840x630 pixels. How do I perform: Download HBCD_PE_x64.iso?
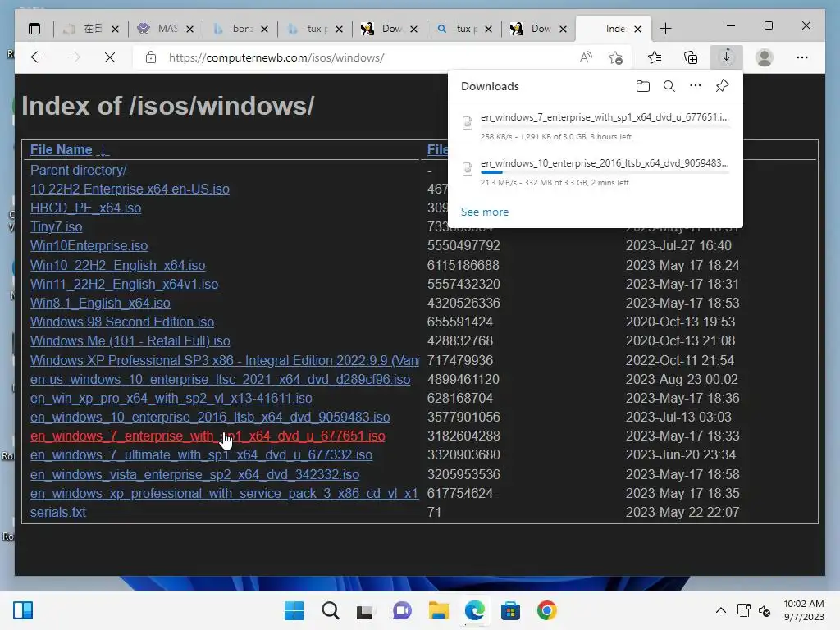(x=85, y=208)
